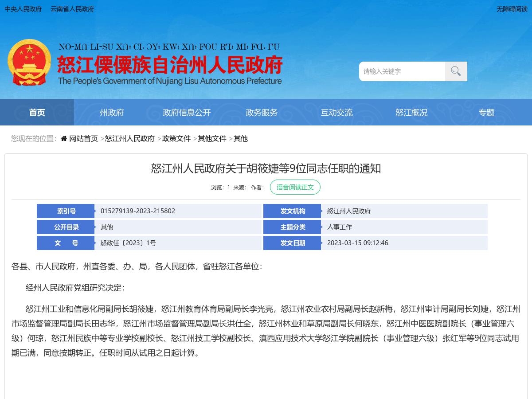
Task: Open the 互动交流 section
Action: [336, 113]
